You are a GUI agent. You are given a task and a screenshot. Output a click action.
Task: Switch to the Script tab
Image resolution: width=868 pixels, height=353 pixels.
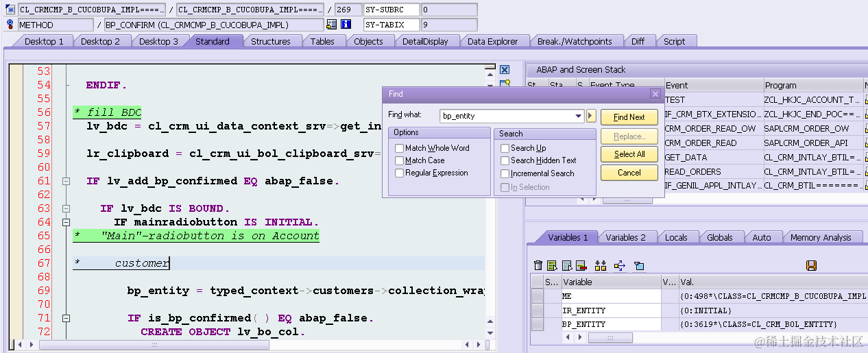click(x=675, y=41)
